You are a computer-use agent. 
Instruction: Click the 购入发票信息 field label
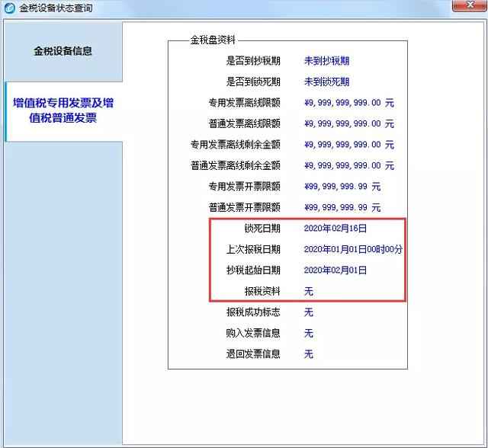coord(253,333)
